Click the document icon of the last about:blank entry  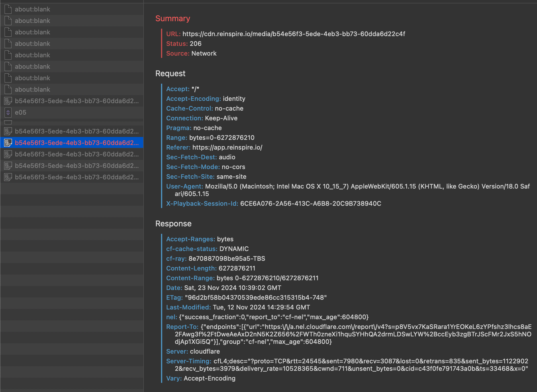pyautogui.click(x=8, y=89)
